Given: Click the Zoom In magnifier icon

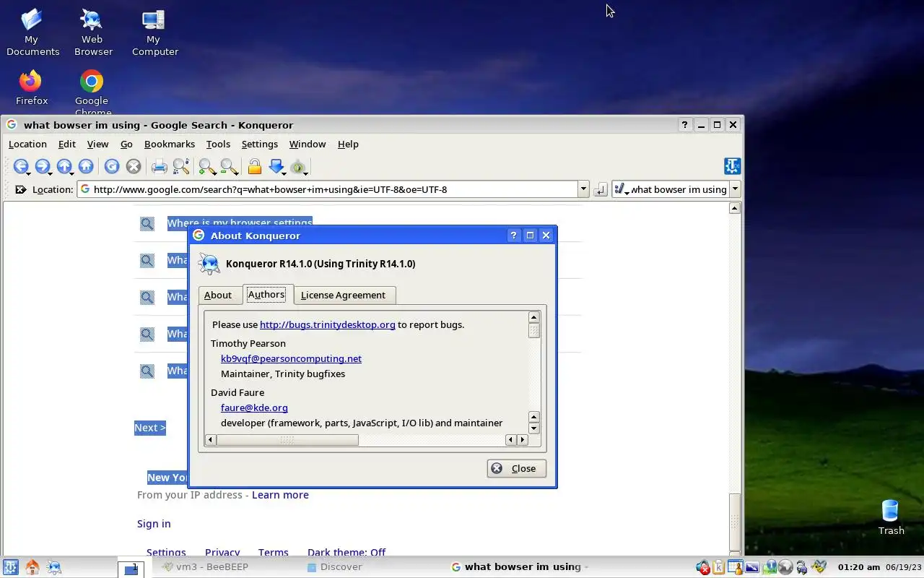Looking at the screenshot, I should [206, 167].
